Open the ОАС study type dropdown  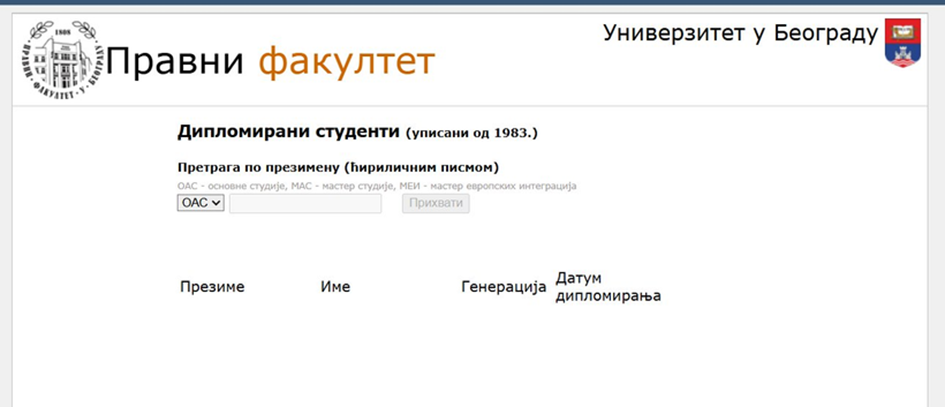point(201,203)
